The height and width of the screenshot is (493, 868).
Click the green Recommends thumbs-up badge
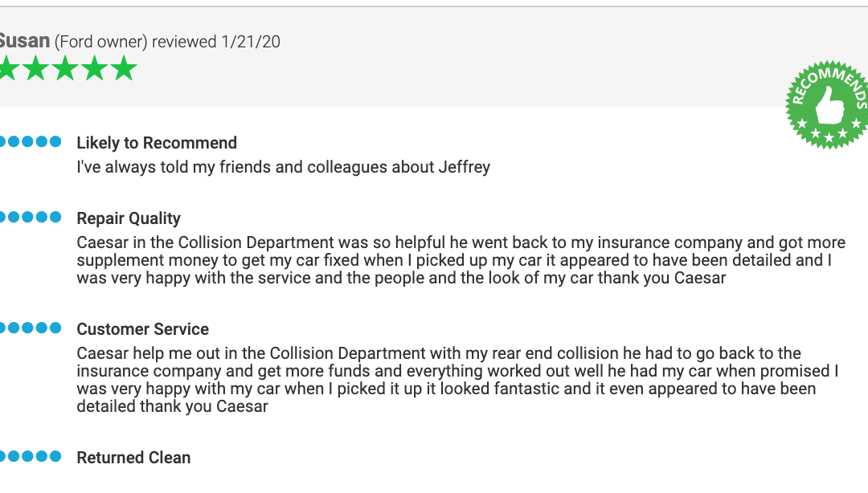click(x=828, y=104)
